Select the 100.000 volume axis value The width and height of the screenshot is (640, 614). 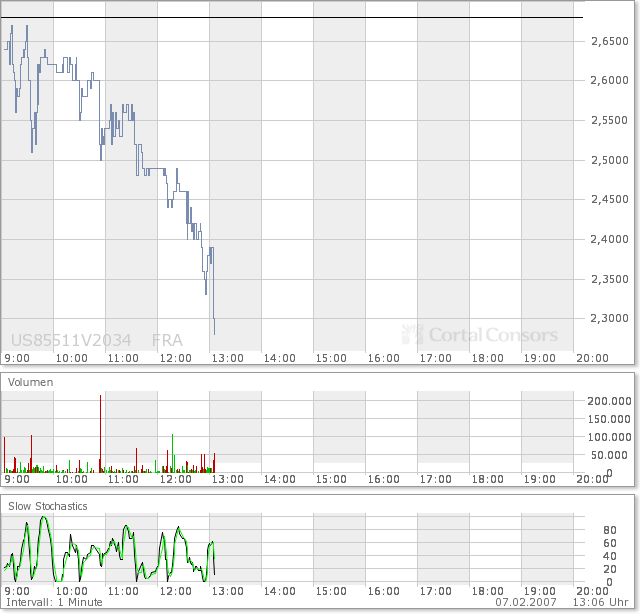point(609,437)
